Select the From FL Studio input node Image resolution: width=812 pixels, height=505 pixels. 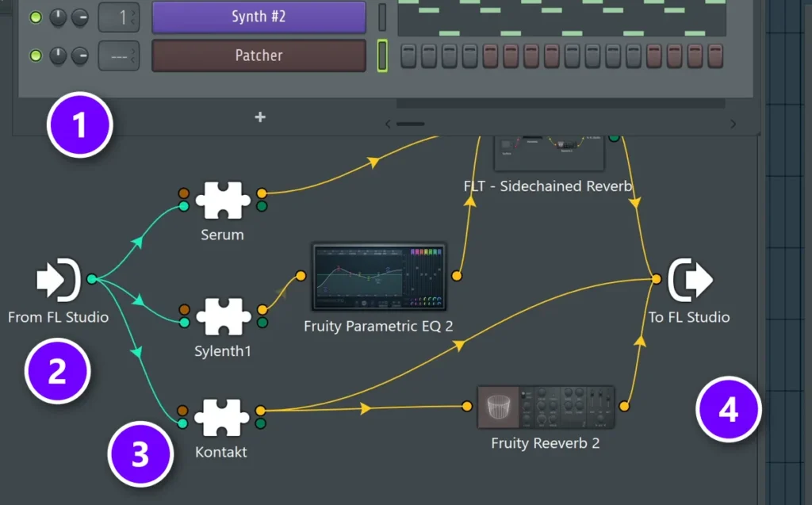click(58, 280)
